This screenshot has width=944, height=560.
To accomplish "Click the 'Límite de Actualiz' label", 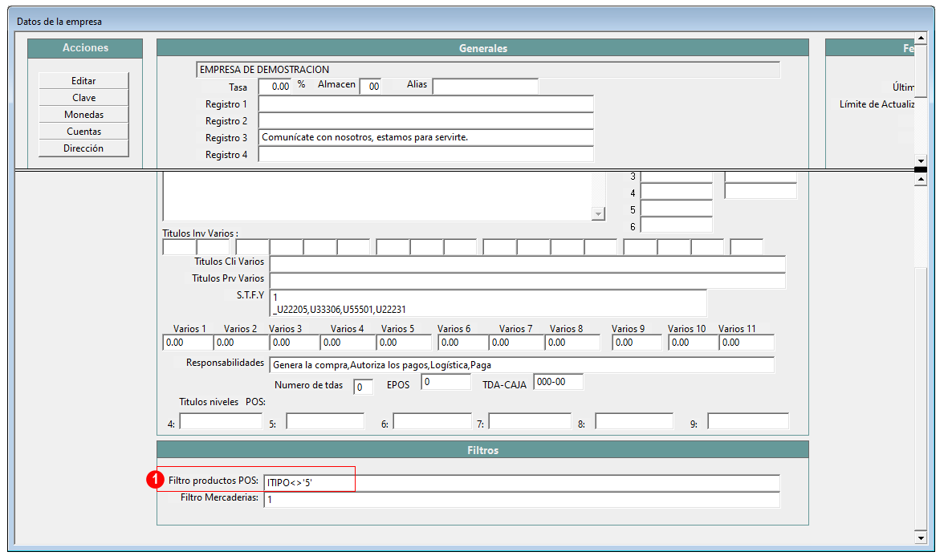I will click(877, 104).
